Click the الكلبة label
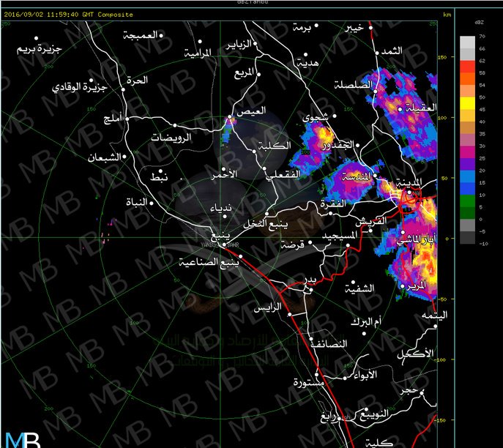 pos(275,146)
